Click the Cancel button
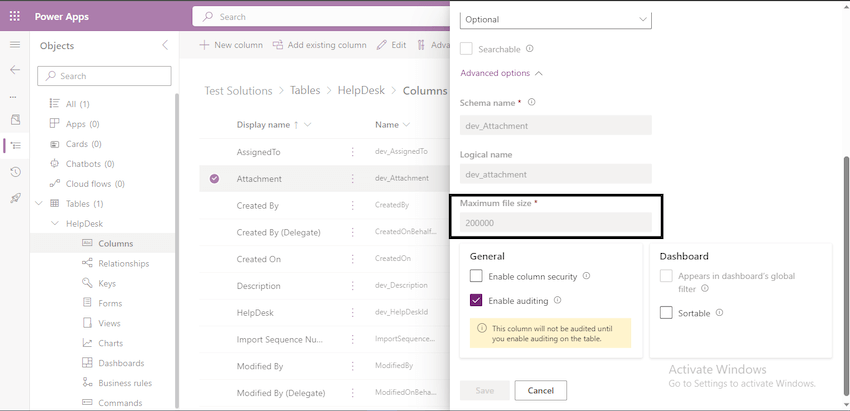Image resolution: width=850 pixels, height=411 pixels. pyautogui.click(x=541, y=390)
